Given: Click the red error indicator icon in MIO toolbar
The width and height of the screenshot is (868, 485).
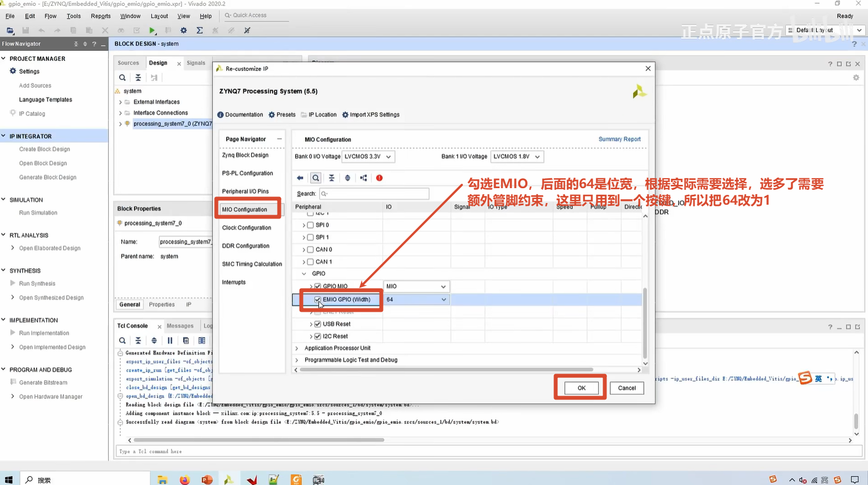Looking at the screenshot, I should [379, 178].
